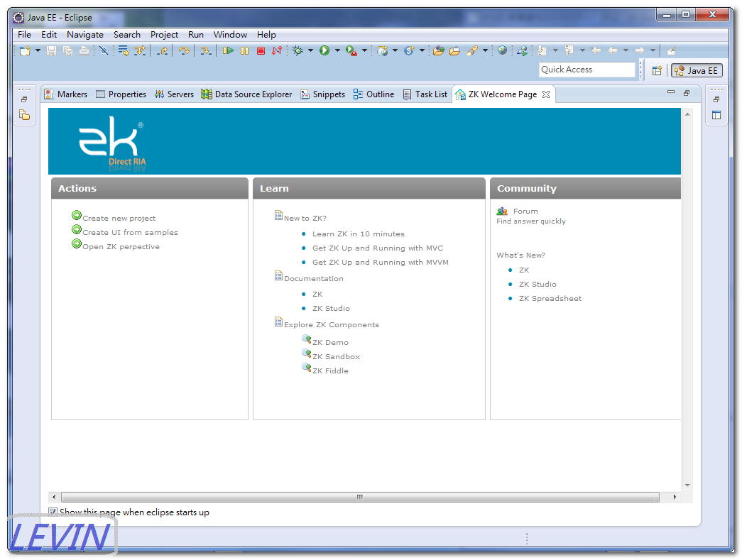The width and height of the screenshot is (742, 560).
Task: Open the Forward history dropdown arrow
Action: click(x=653, y=50)
